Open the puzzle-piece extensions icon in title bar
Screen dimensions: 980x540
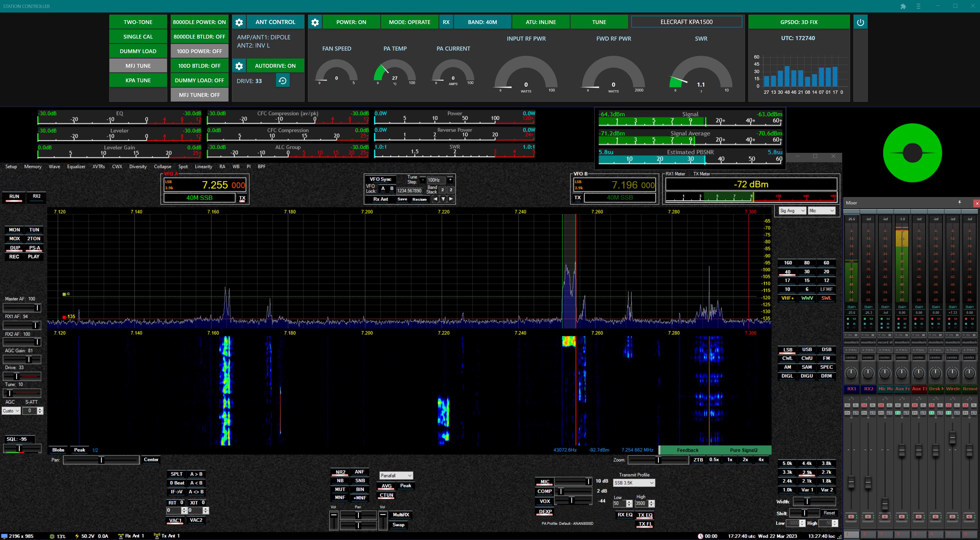tap(903, 6)
